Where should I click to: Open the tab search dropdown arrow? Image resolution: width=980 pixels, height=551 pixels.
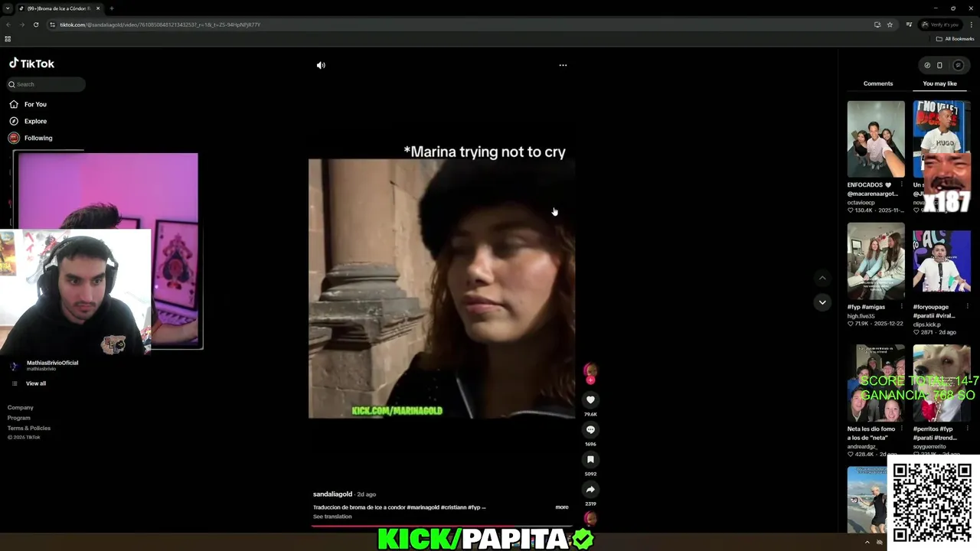[x=7, y=8]
